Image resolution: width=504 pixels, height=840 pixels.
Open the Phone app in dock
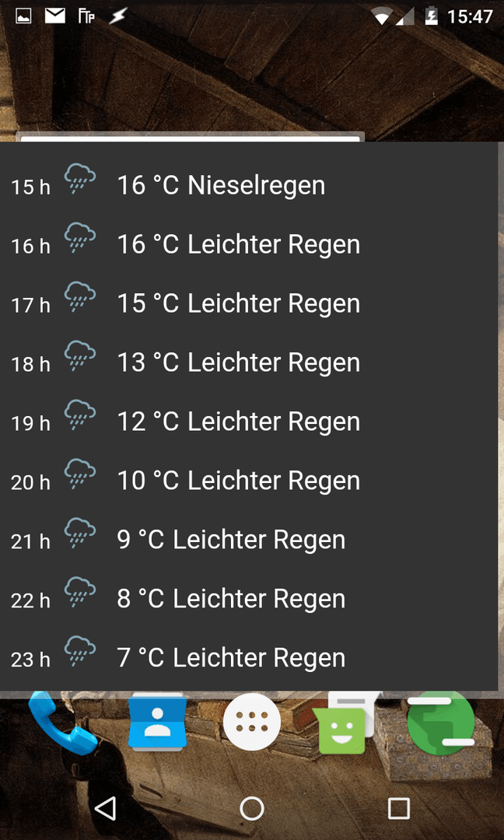click(63, 723)
